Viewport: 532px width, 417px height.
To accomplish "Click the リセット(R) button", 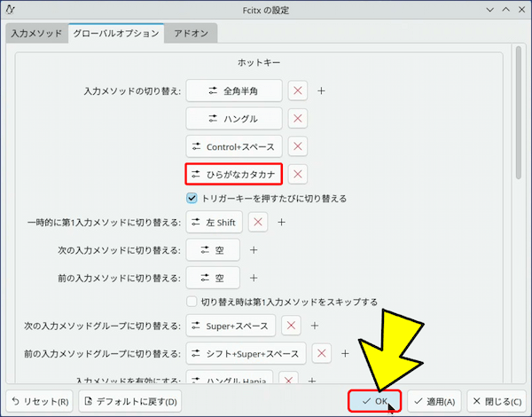I will [x=40, y=401].
